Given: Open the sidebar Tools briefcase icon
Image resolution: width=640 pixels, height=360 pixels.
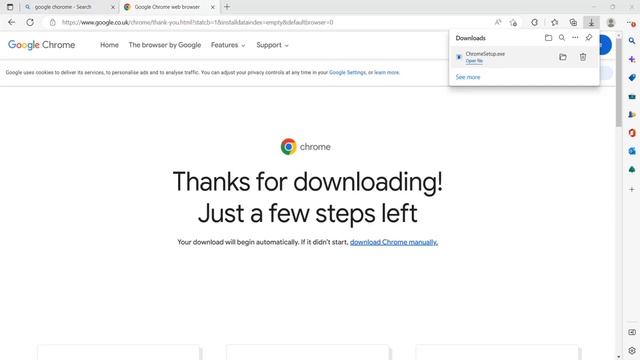Looking at the screenshot, I should (632, 96).
